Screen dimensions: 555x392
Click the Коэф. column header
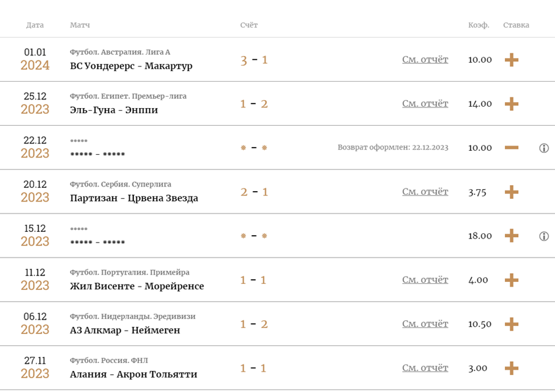click(x=479, y=25)
